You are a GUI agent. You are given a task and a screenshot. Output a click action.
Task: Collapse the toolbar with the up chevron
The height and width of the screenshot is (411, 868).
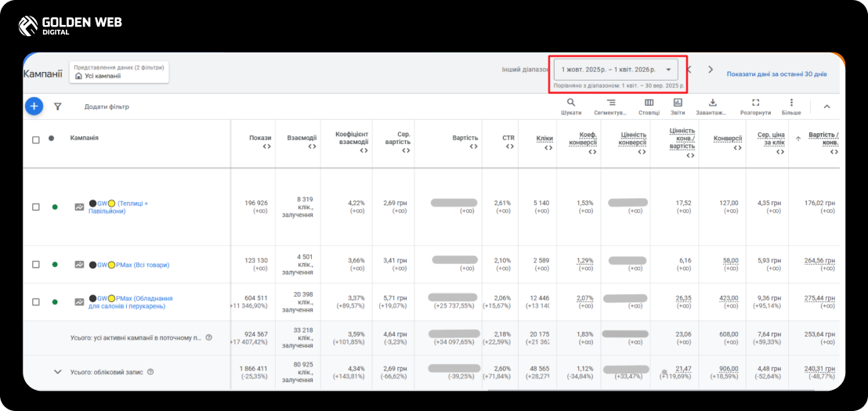click(x=826, y=106)
